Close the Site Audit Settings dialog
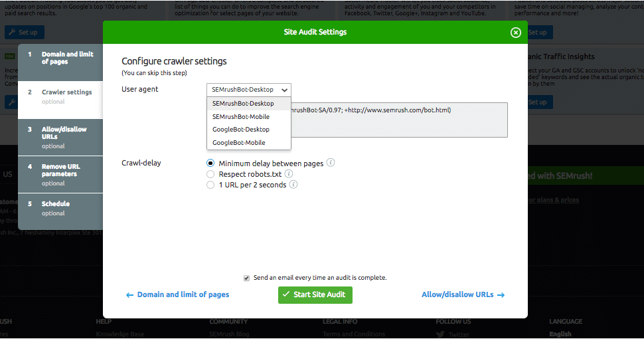The height and width of the screenshot is (339, 644). click(515, 33)
